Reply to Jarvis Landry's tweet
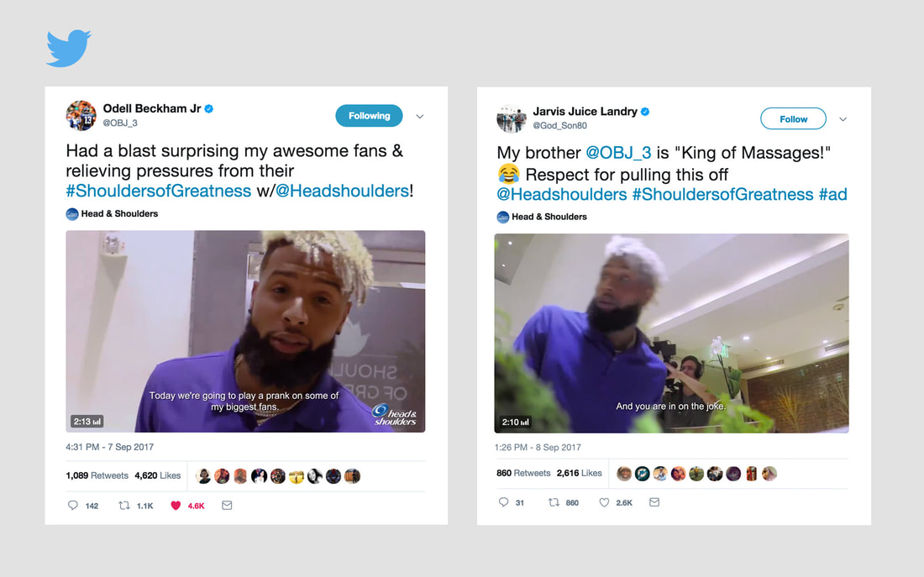The image size is (924, 577). click(503, 502)
